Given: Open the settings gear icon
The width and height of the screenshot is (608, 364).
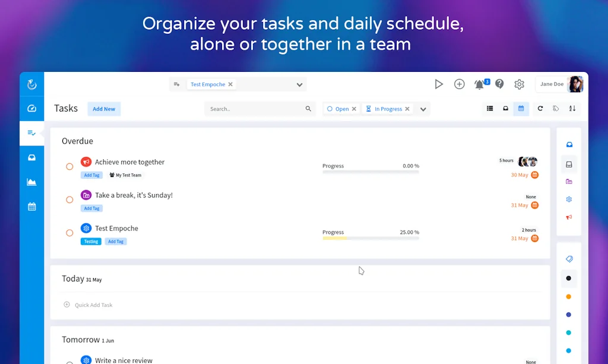Looking at the screenshot, I should [x=519, y=84].
